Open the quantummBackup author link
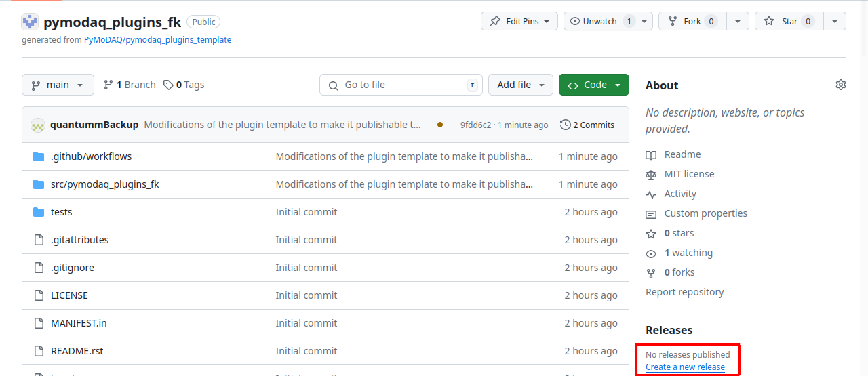 click(x=94, y=125)
